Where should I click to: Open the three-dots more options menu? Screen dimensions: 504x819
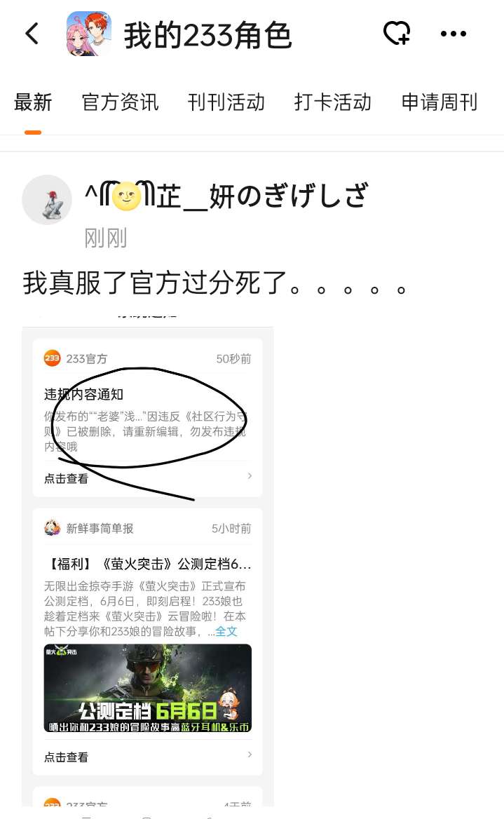[x=454, y=34]
